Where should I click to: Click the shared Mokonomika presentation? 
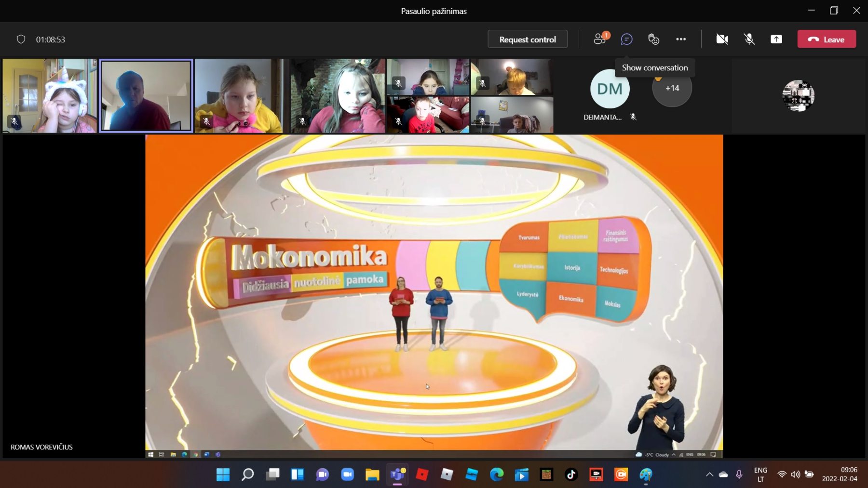(434, 296)
